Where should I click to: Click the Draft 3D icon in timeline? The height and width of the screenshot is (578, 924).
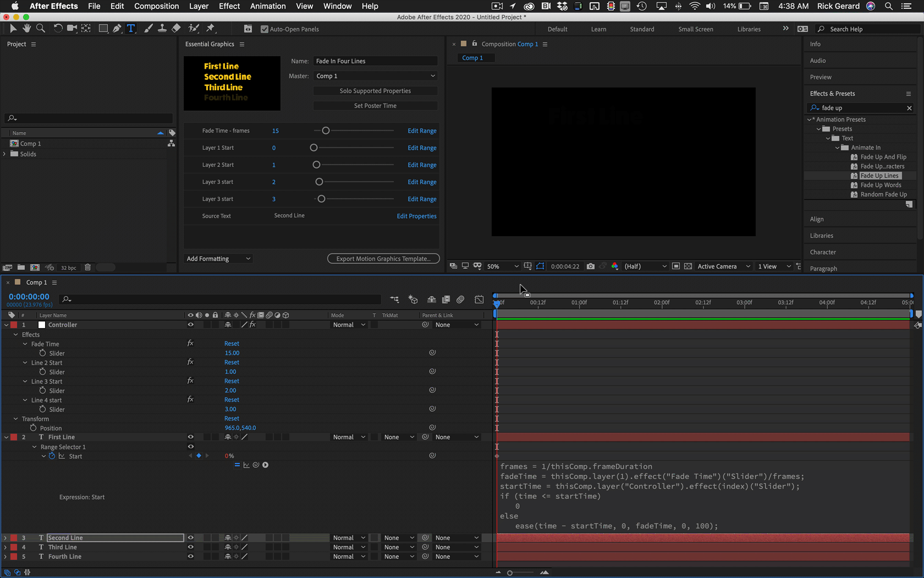coord(413,299)
